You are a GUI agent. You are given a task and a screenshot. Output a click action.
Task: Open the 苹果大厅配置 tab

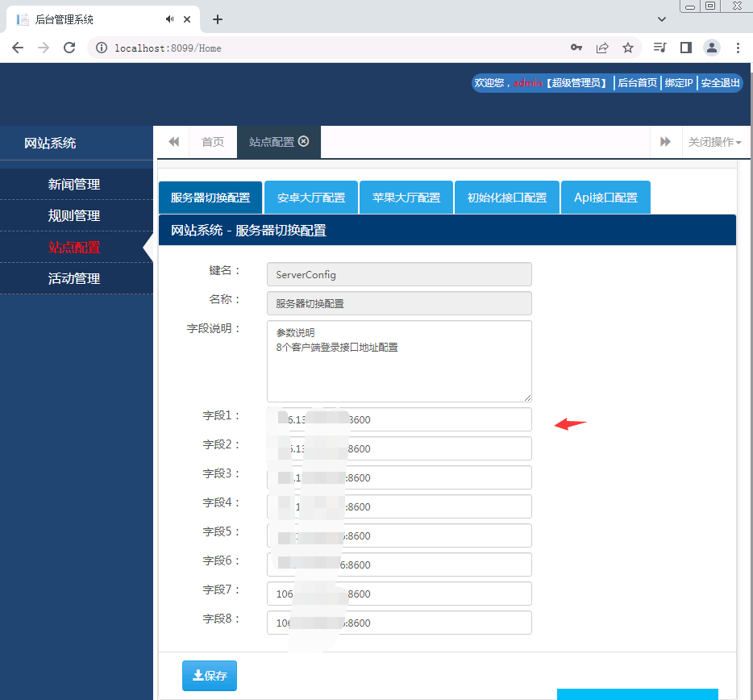406,198
